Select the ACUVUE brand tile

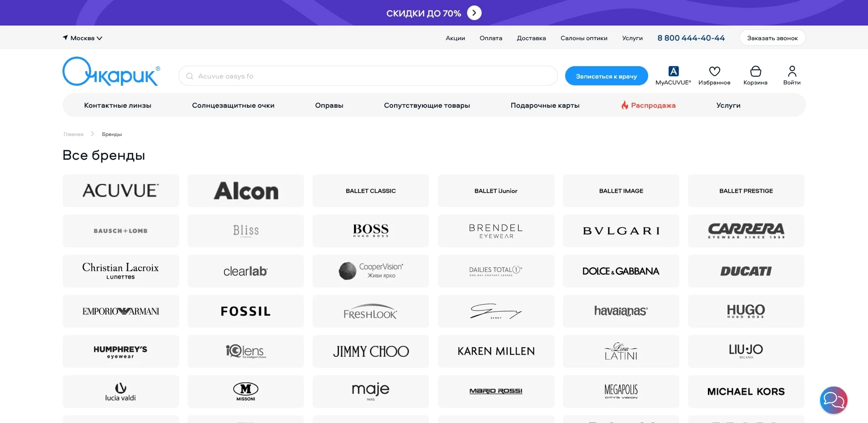coord(121,191)
